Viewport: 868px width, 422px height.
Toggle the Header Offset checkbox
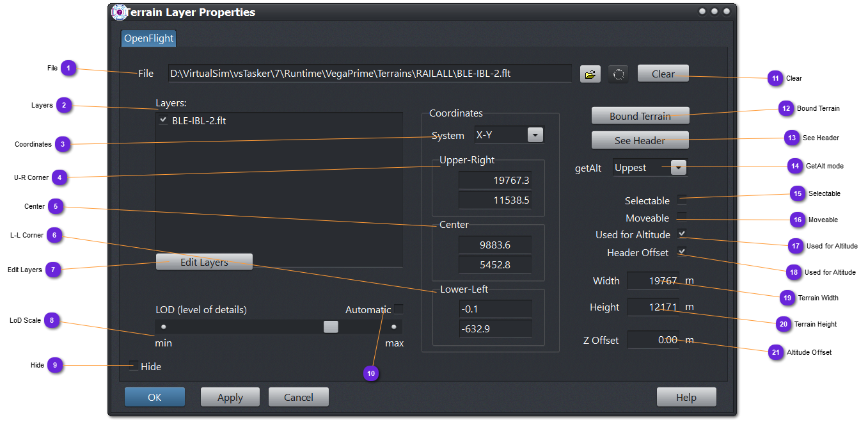(682, 252)
